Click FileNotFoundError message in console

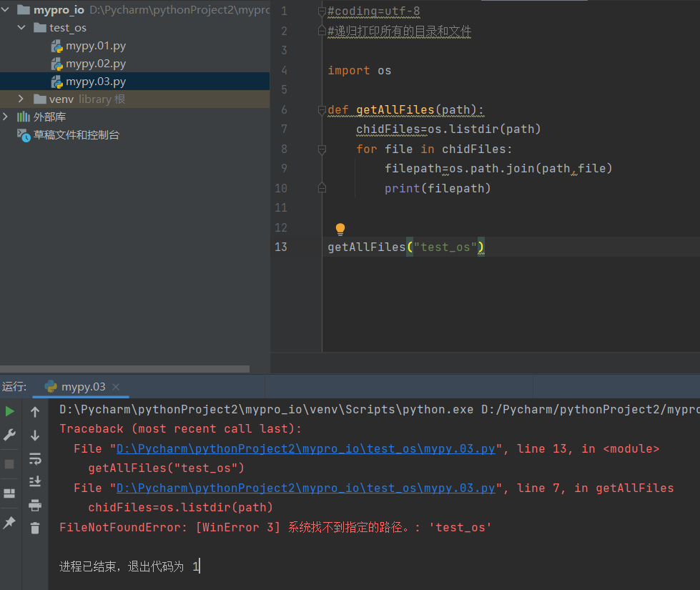[x=275, y=528]
